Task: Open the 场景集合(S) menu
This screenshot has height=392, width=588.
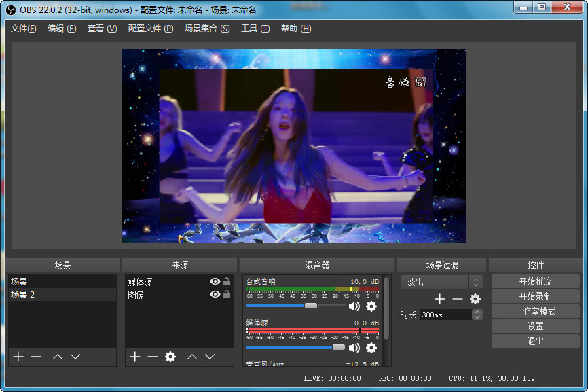Action: click(207, 29)
